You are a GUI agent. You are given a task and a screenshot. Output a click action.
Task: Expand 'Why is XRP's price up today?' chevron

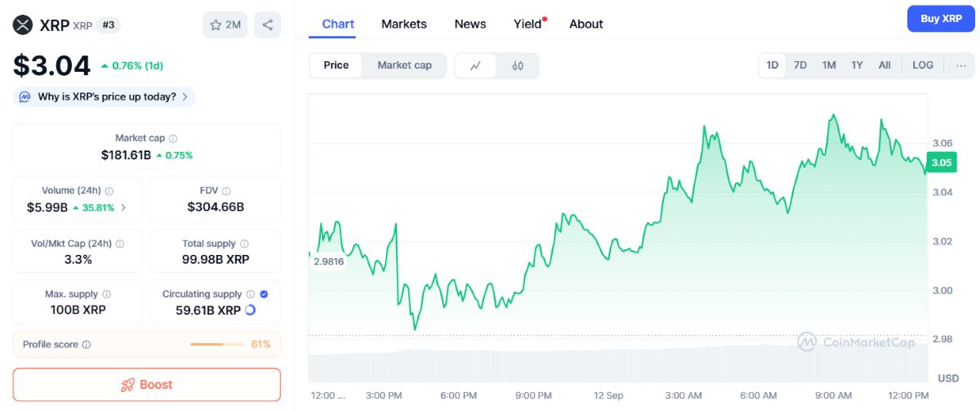(185, 96)
